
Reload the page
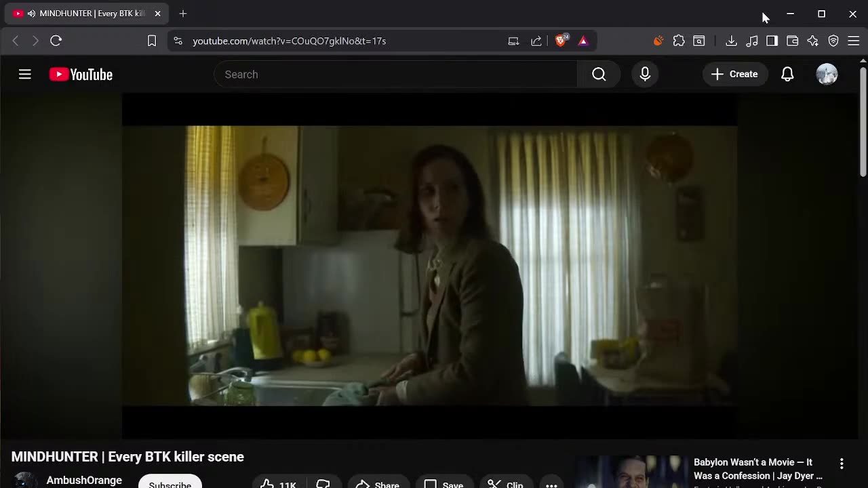tap(56, 41)
